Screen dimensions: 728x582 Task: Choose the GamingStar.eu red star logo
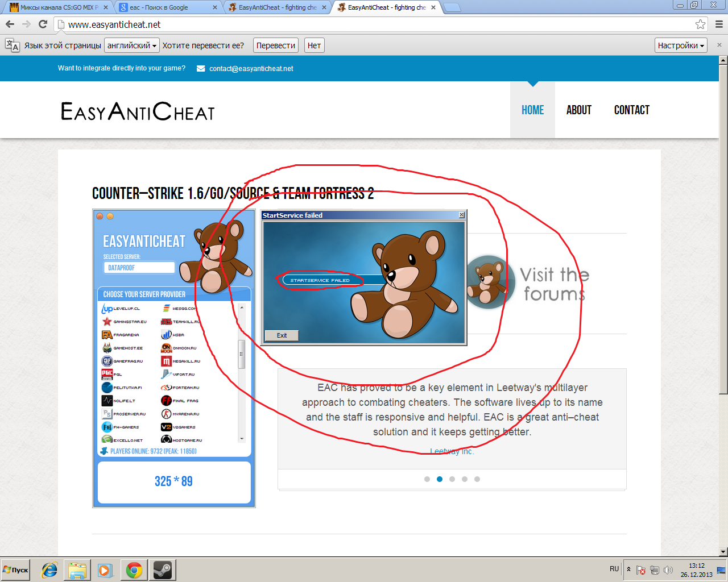point(107,322)
